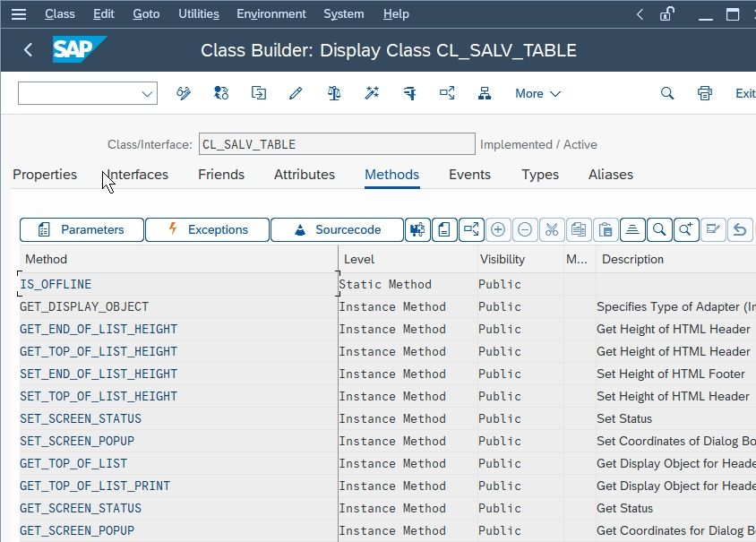Select the GET_DISPLAY_OBJECT method row

pos(178,306)
